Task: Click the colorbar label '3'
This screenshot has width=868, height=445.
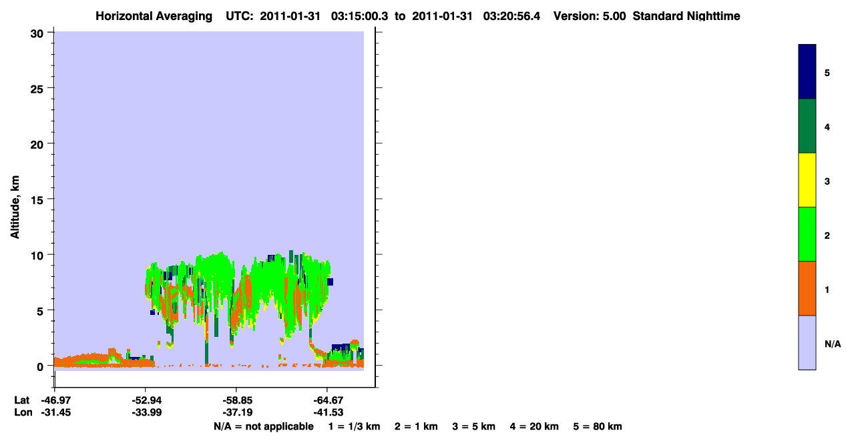Action: coord(827,181)
